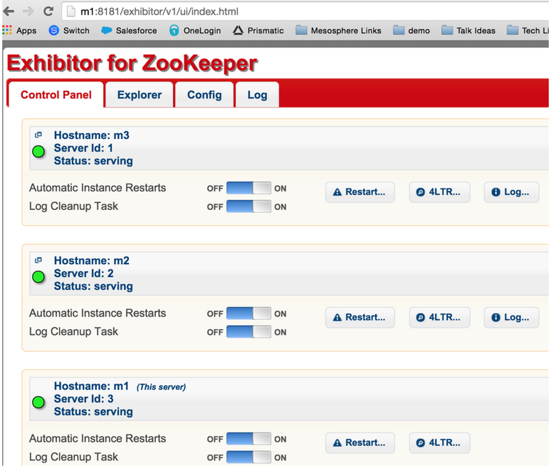
Task: Open the Talk Ideas bookmark folder
Action: (x=468, y=31)
